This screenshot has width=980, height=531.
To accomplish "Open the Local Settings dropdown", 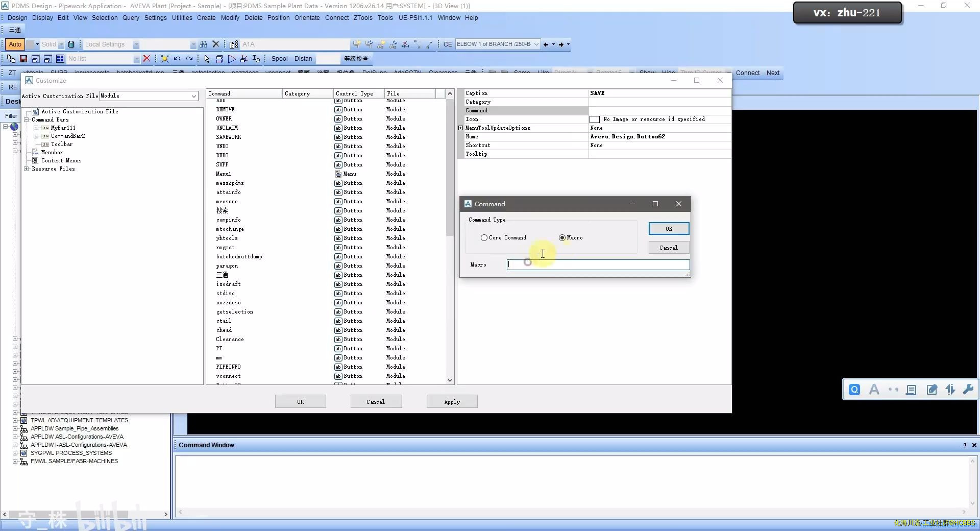I will pyautogui.click(x=136, y=44).
